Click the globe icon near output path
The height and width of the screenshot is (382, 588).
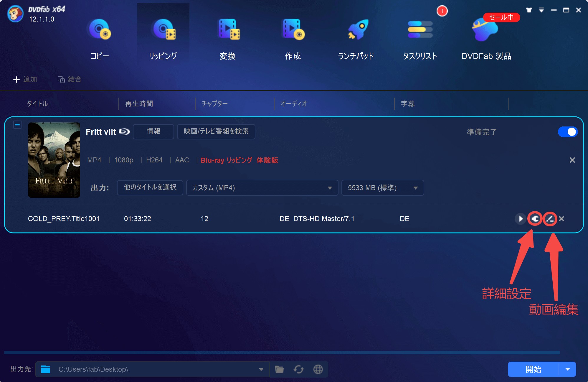318,369
